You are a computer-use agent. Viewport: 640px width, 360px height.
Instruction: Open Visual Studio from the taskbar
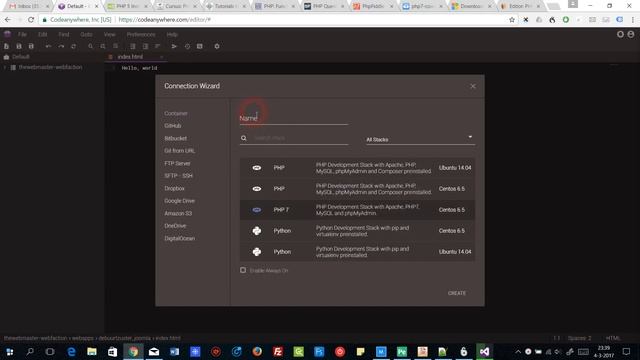[x=484, y=351]
